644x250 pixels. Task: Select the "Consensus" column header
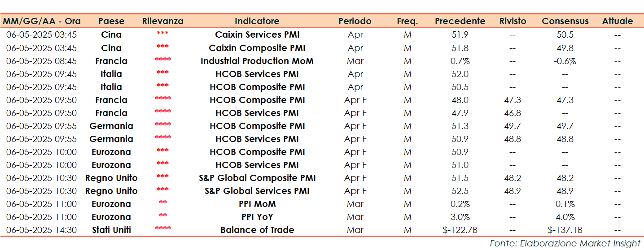[x=565, y=21]
